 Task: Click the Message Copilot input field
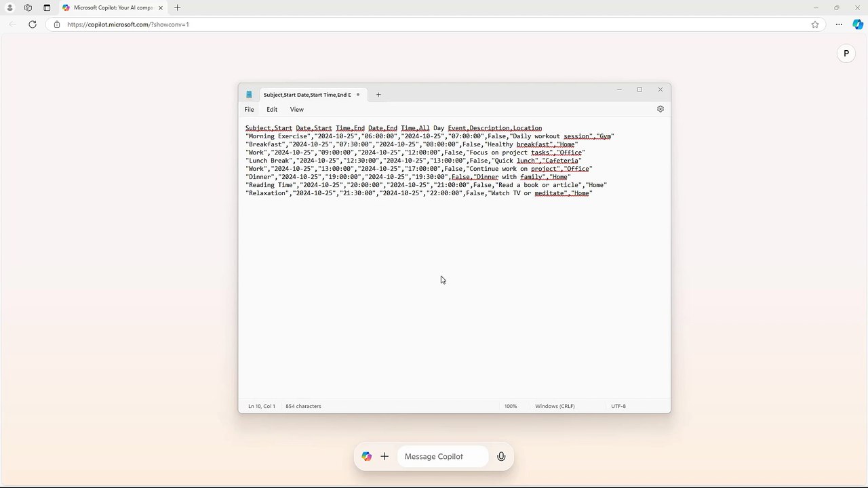click(x=442, y=457)
